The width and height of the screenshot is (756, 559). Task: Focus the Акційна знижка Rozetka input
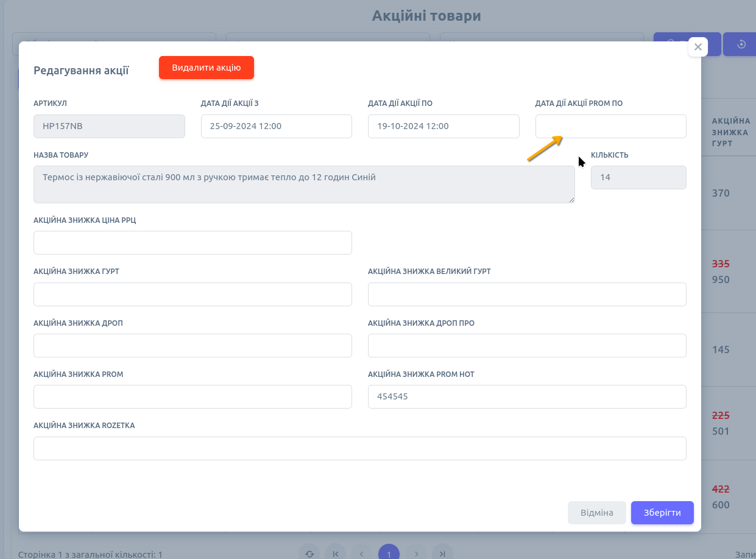(359, 448)
